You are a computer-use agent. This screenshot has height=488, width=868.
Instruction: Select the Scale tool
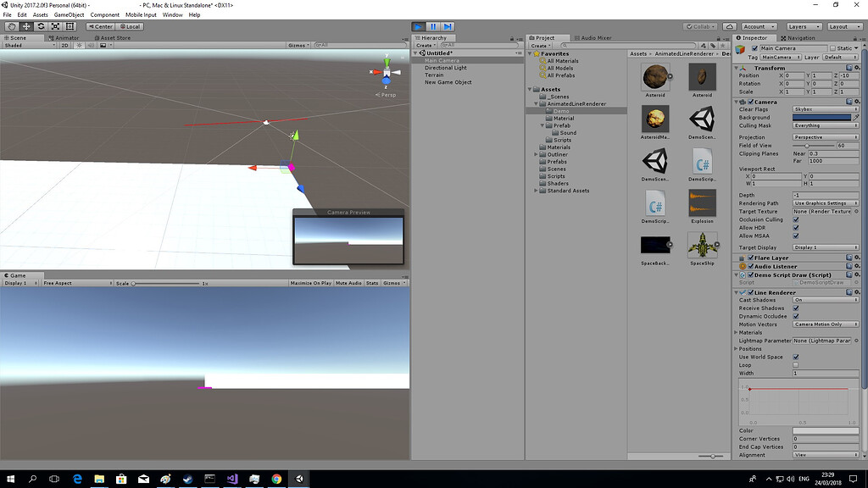[x=54, y=26]
